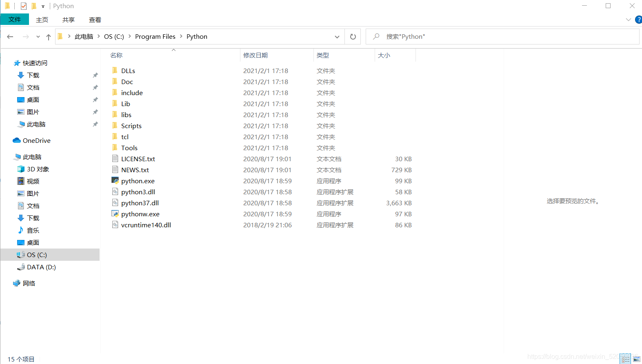642x364 pixels.
Task: Click the LICENSE.txt document icon
Action: [x=115, y=158]
